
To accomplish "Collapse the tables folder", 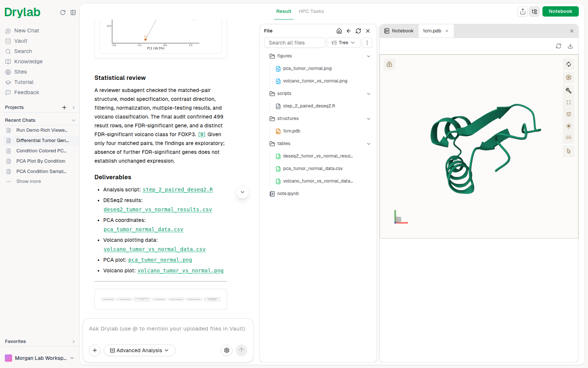I will click(369, 144).
